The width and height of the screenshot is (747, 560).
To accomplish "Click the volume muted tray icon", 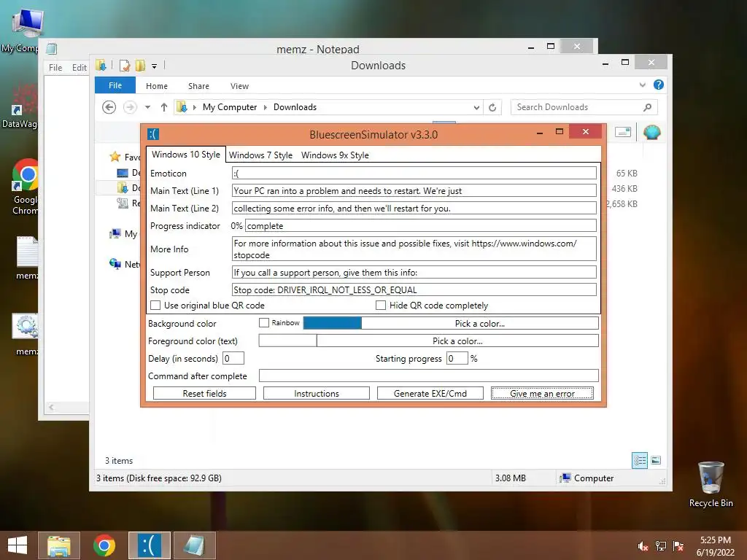I will [x=643, y=545].
